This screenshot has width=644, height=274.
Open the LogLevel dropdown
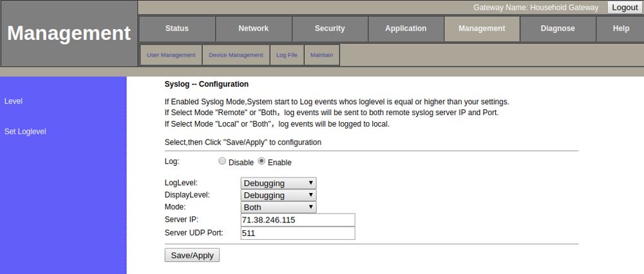click(x=278, y=183)
